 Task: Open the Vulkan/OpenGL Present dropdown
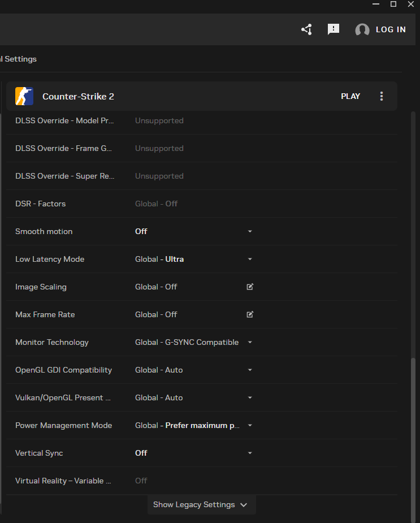pyautogui.click(x=250, y=397)
